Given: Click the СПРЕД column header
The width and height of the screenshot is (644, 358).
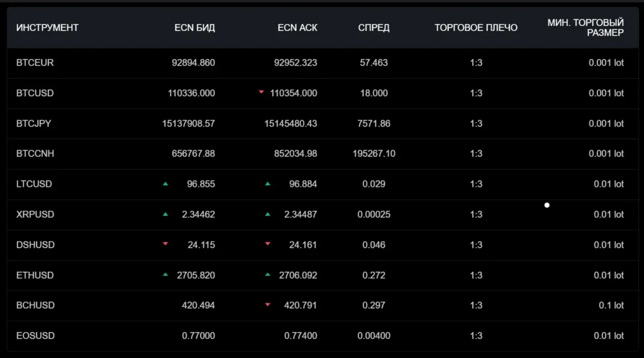Looking at the screenshot, I should 374,28.
